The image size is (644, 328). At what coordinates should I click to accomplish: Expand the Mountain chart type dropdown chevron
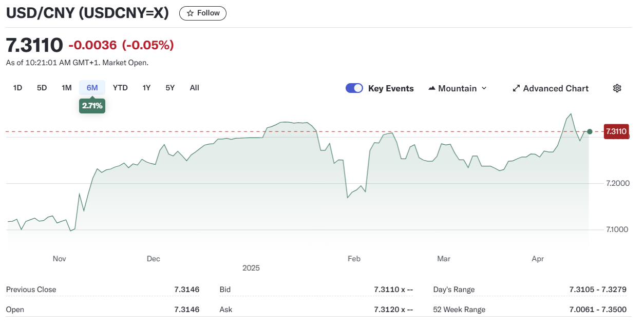483,88
